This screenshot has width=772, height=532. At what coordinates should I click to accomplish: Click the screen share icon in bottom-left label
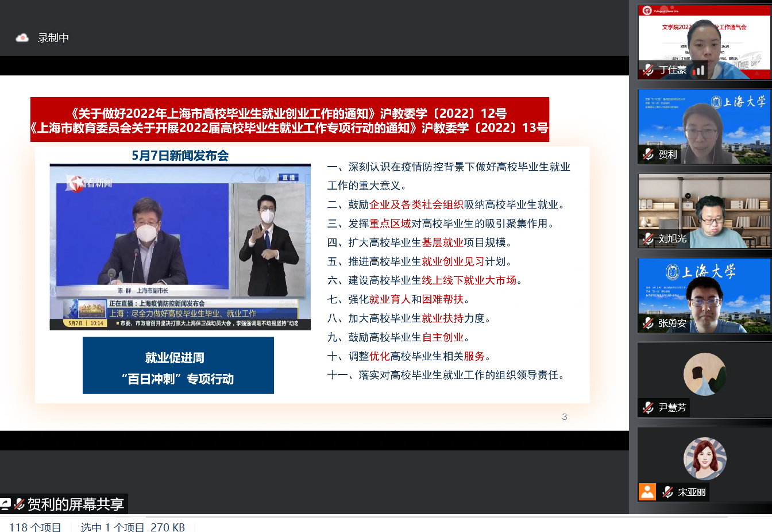(x=5, y=504)
